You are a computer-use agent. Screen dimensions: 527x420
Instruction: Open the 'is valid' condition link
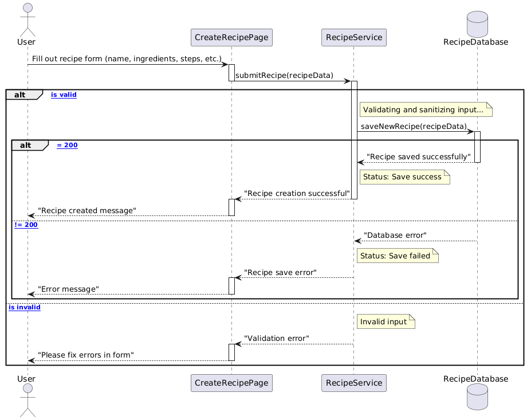click(x=63, y=95)
